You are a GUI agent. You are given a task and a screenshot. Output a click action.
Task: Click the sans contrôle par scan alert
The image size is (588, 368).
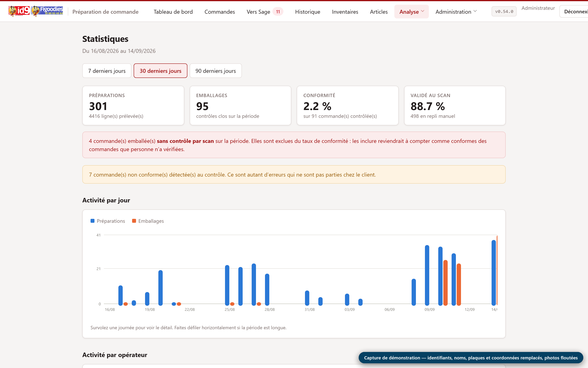click(x=294, y=145)
